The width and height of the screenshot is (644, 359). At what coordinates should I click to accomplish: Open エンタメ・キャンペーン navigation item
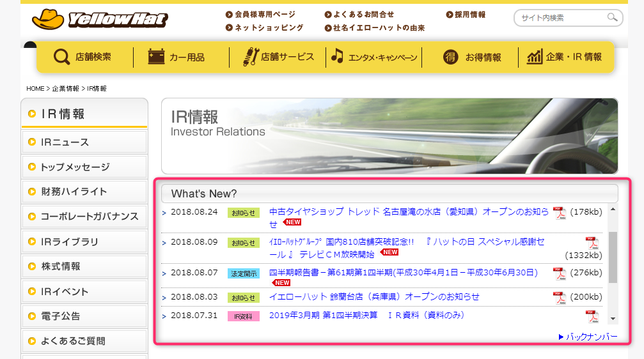point(374,57)
